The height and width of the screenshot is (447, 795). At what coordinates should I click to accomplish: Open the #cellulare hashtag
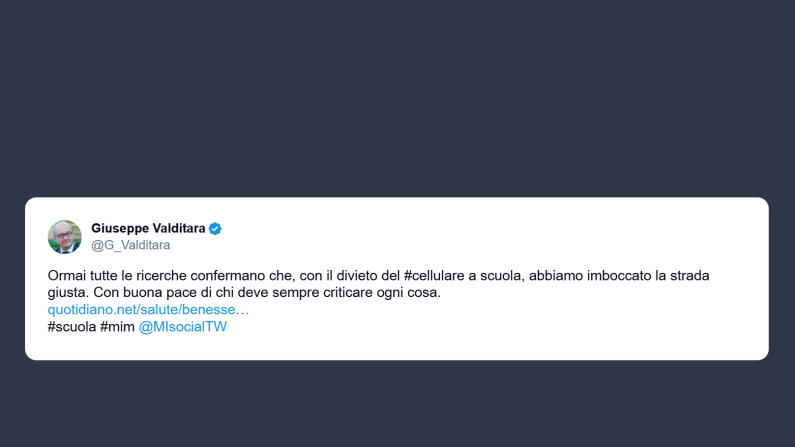tap(434, 276)
